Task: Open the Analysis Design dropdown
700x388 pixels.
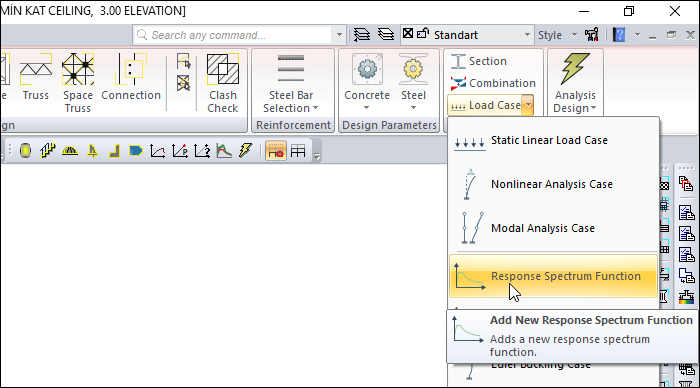Action: pyautogui.click(x=575, y=83)
